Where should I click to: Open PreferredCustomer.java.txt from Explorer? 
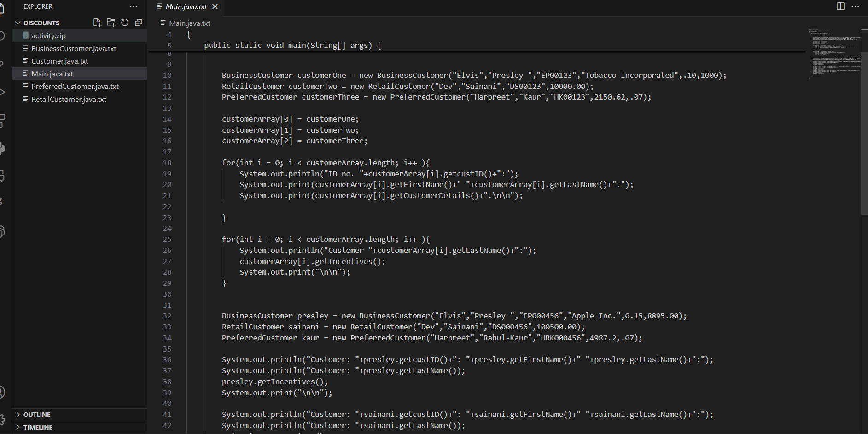click(x=80, y=86)
